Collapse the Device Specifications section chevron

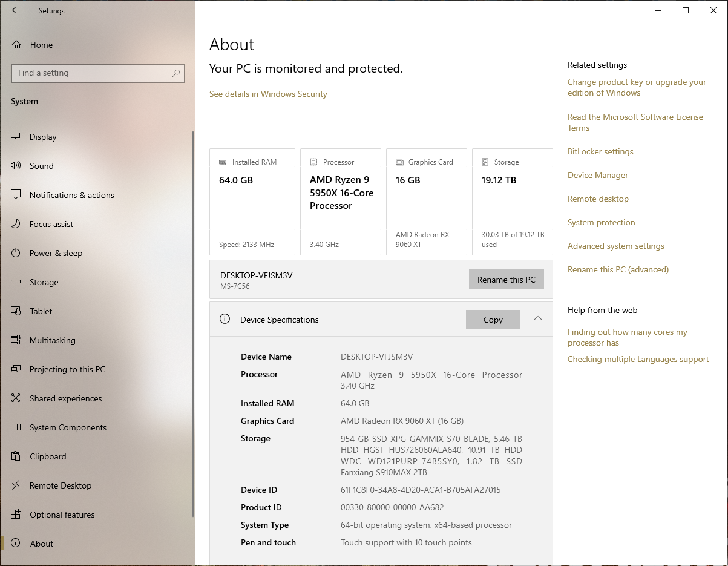[538, 318]
